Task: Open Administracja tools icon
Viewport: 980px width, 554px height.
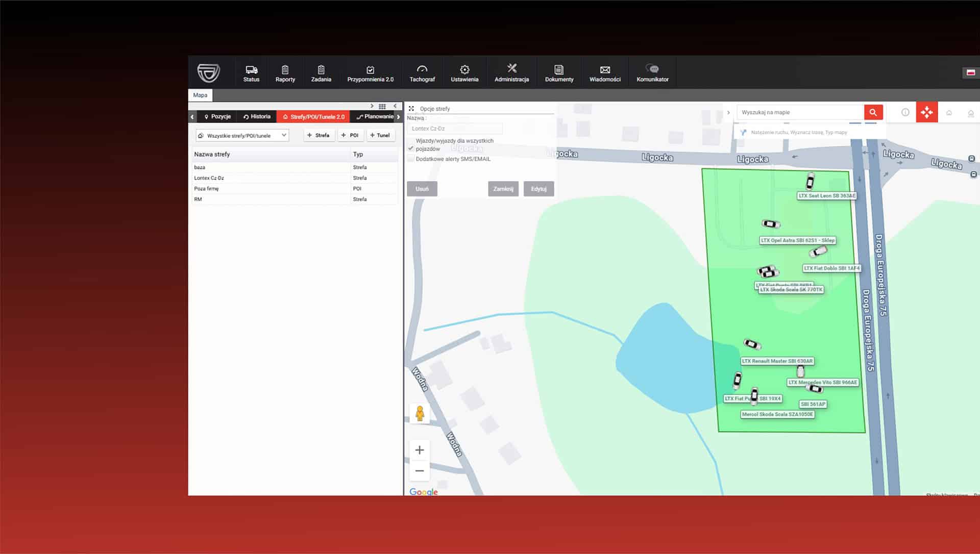Action: (511, 68)
